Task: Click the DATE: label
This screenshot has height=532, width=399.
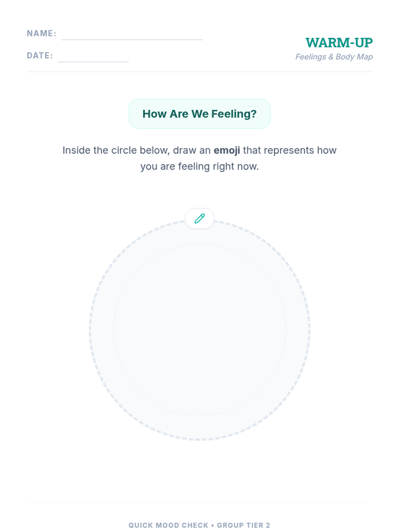Action: (40, 56)
